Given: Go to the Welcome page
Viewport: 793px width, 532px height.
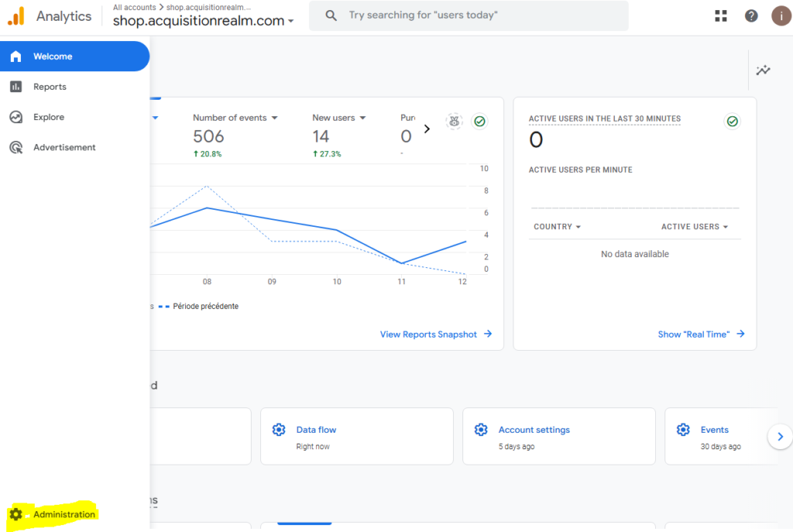Looking at the screenshot, I should (74, 56).
